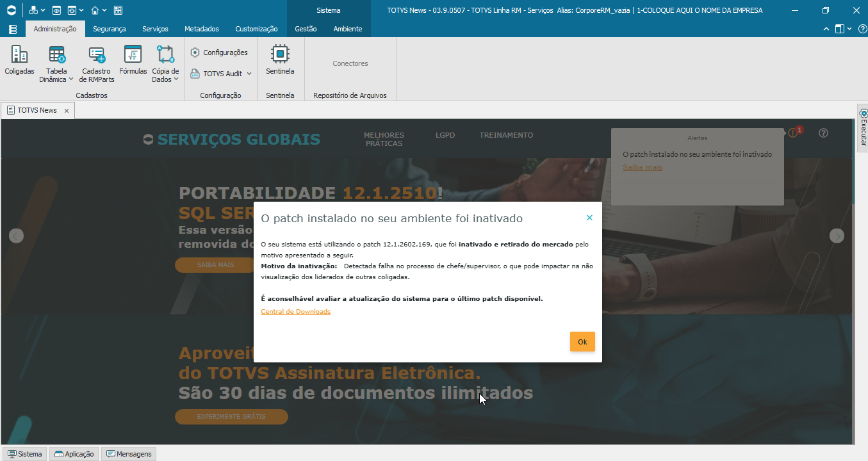Viewport: 868px width, 461px height.
Task: Switch to the Gestão ribbon tab
Action: [x=306, y=29]
